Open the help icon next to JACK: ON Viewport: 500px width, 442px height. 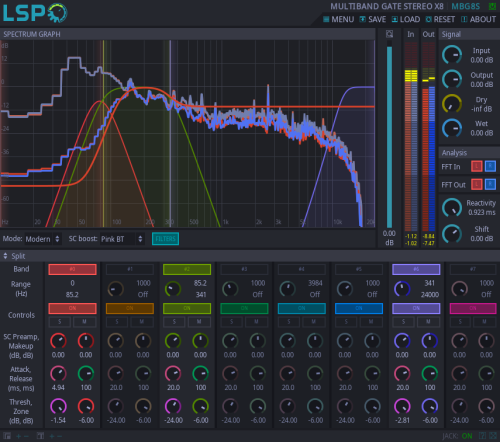(482, 436)
